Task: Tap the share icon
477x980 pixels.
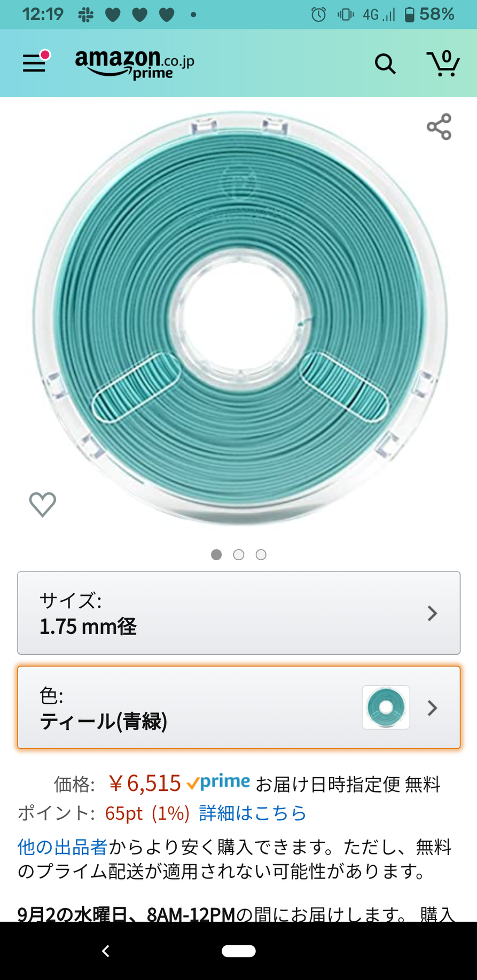Action: 439,127
